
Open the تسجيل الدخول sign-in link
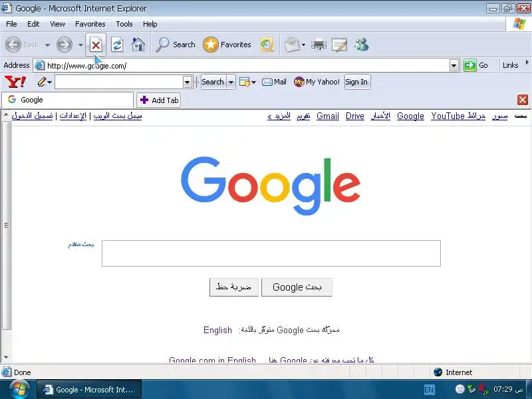click(32, 116)
